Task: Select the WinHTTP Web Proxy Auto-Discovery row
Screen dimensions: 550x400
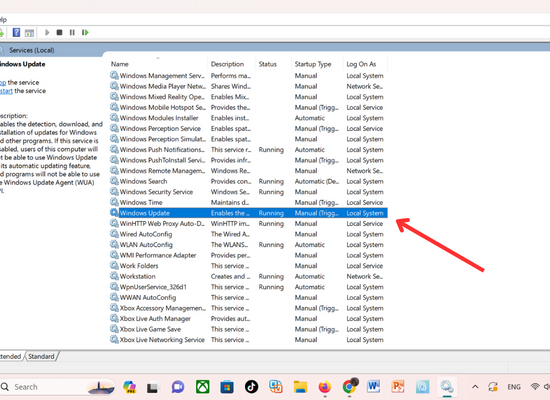Action: (x=248, y=224)
